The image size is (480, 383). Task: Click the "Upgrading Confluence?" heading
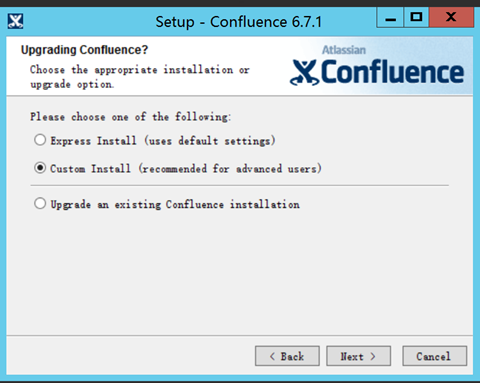coord(84,50)
